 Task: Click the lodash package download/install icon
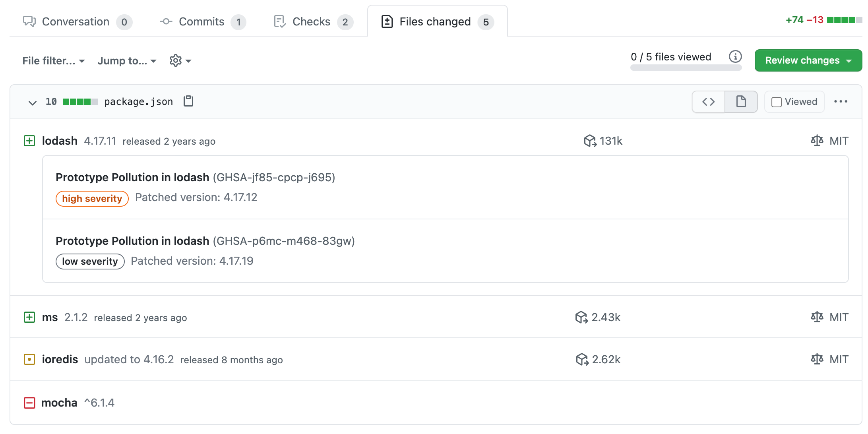pyautogui.click(x=589, y=141)
